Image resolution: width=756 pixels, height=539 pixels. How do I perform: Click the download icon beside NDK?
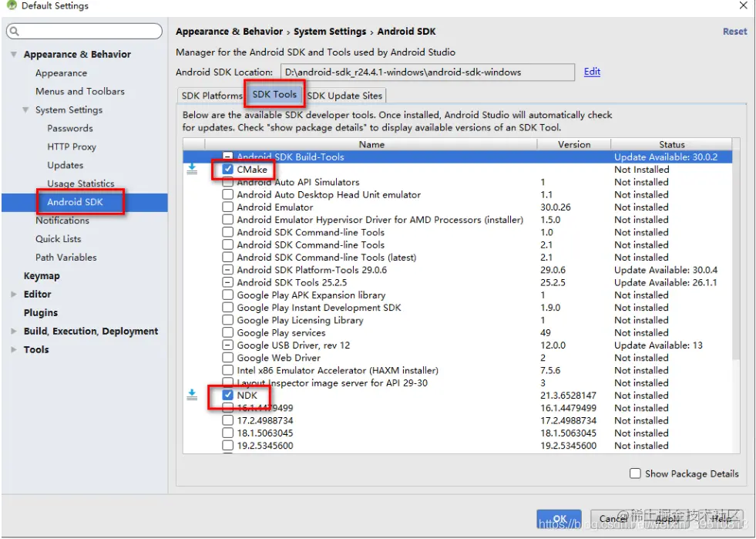pos(192,395)
